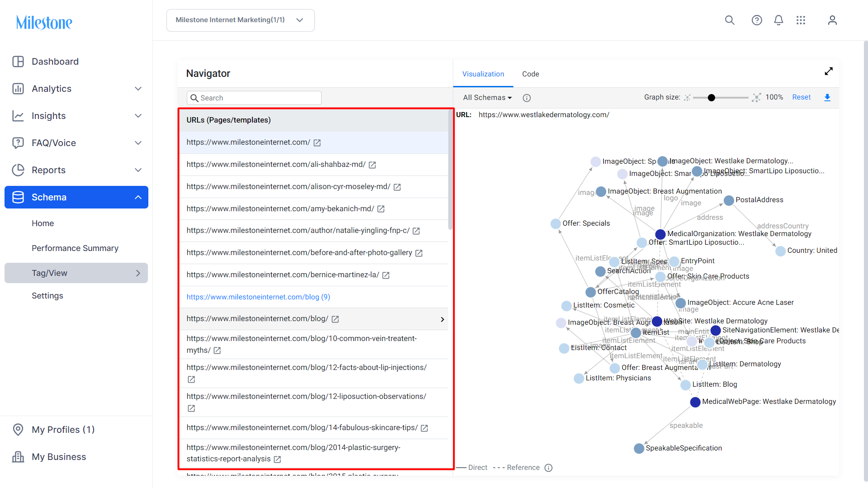Select the before-and-after-photo-gallery URL row
Viewport: 868px width, 488px height.
tap(314, 253)
